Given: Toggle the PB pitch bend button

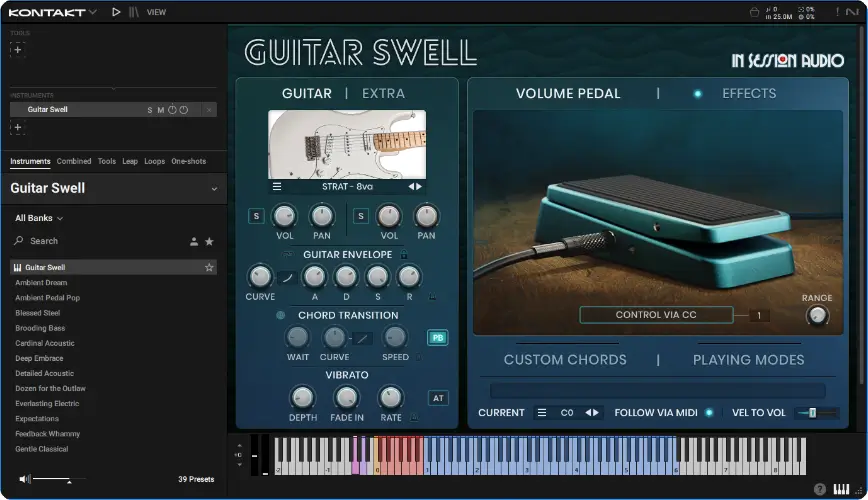Looking at the screenshot, I should [x=438, y=338].
